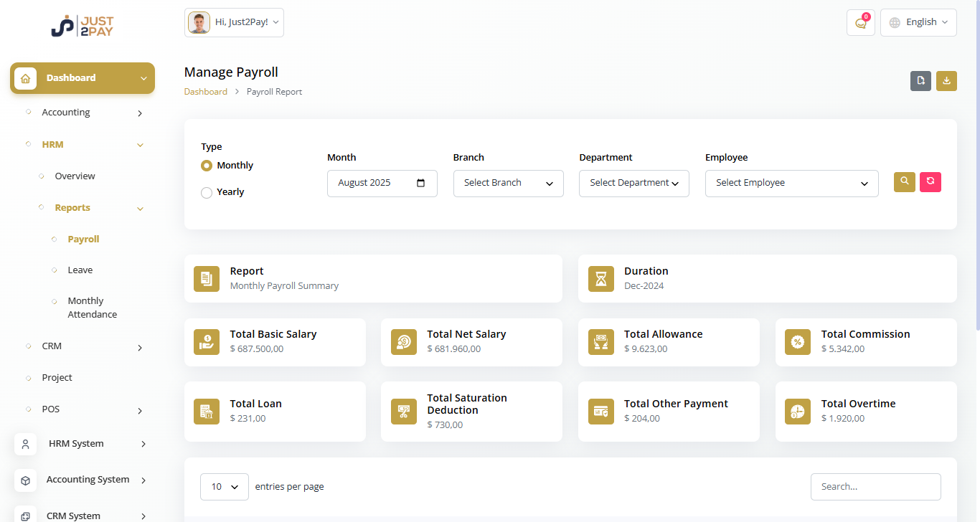This screenshot has width=980, height=522.
Task: Click the gray export file icon
Action: [920, 81]
